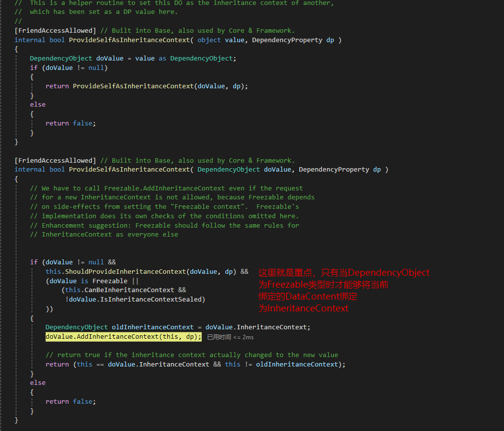Click comment line "InheritanceContext as everyone else"

point(104,235)
